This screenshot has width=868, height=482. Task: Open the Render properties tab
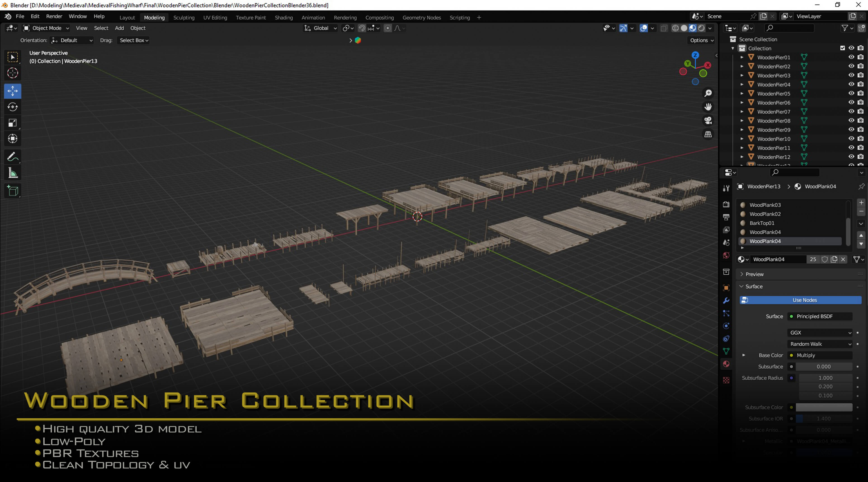pyautogui.click(x=726, y=204)
